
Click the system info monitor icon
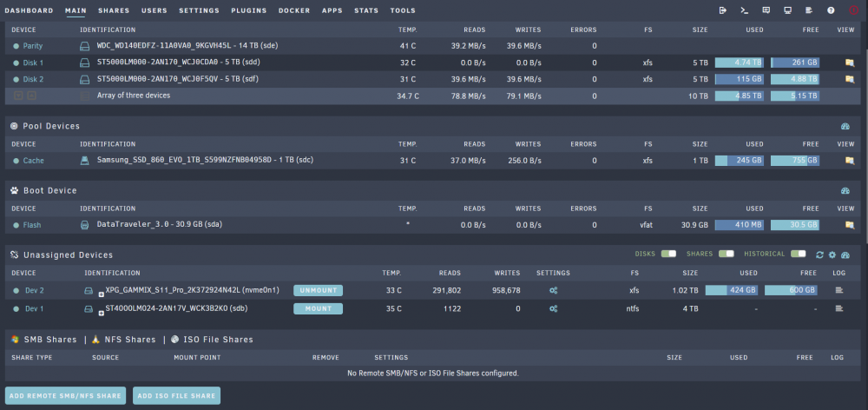(788, 10)
